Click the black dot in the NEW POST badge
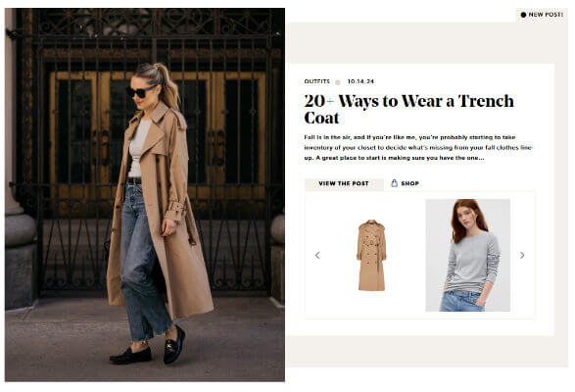Viewport: 575px width, 392px height. (523, 15)
